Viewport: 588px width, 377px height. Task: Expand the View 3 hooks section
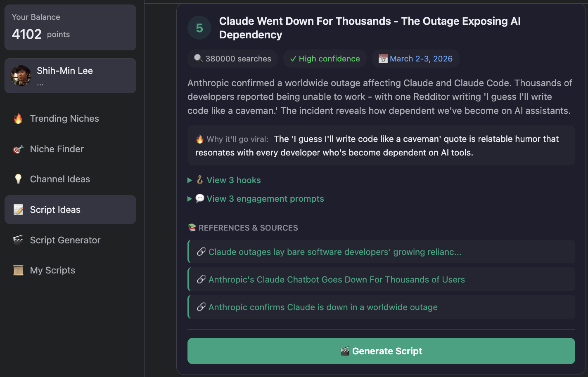(233, 180)
